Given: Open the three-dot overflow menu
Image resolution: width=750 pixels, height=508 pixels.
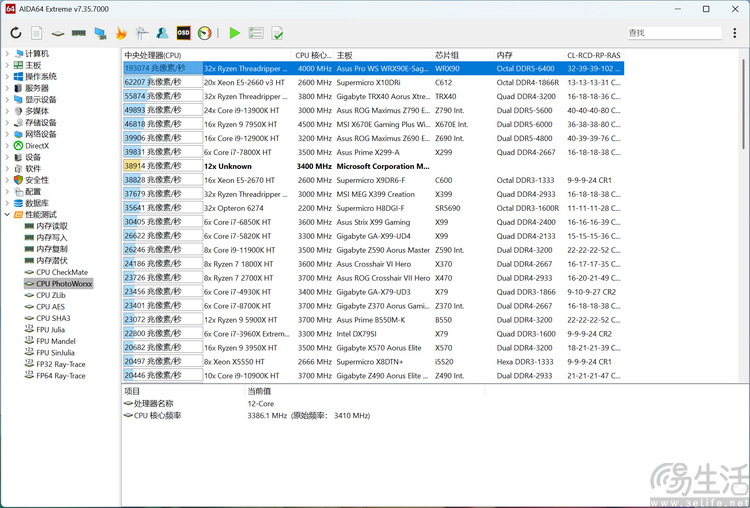Looking at the screenshot, I should click(x=735, y=33).
